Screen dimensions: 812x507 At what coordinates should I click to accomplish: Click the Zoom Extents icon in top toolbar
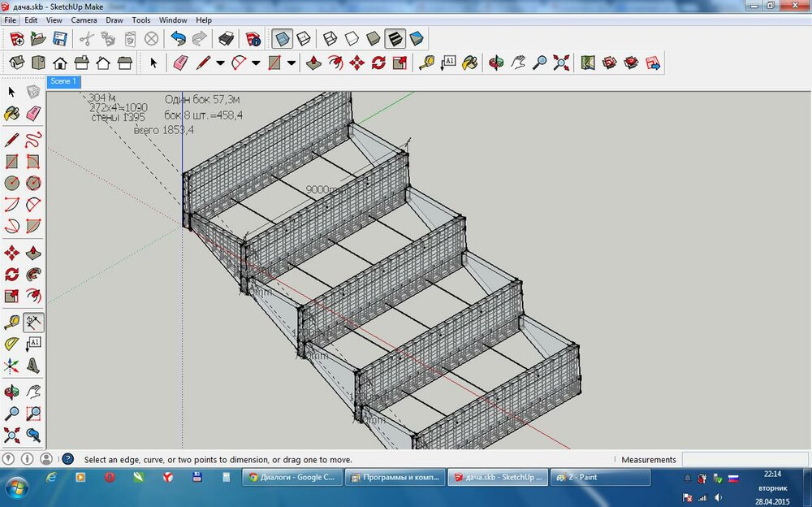click(561, 63)
